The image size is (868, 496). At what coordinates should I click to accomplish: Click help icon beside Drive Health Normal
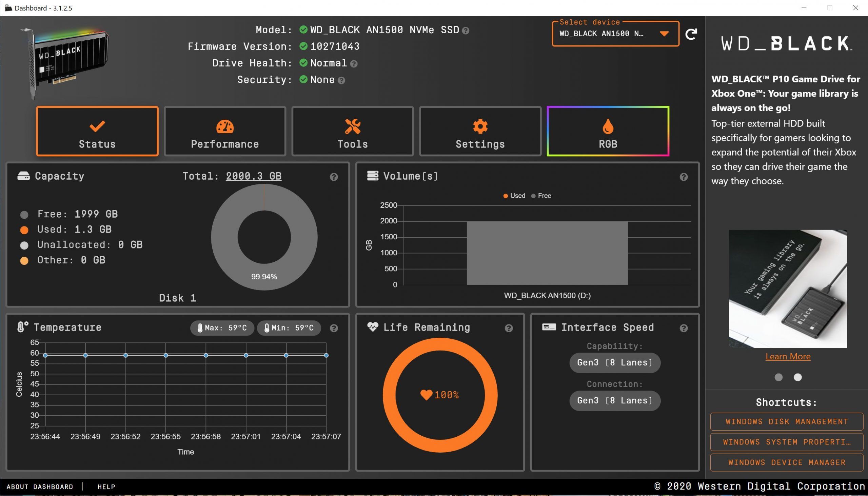coord(354,64)
